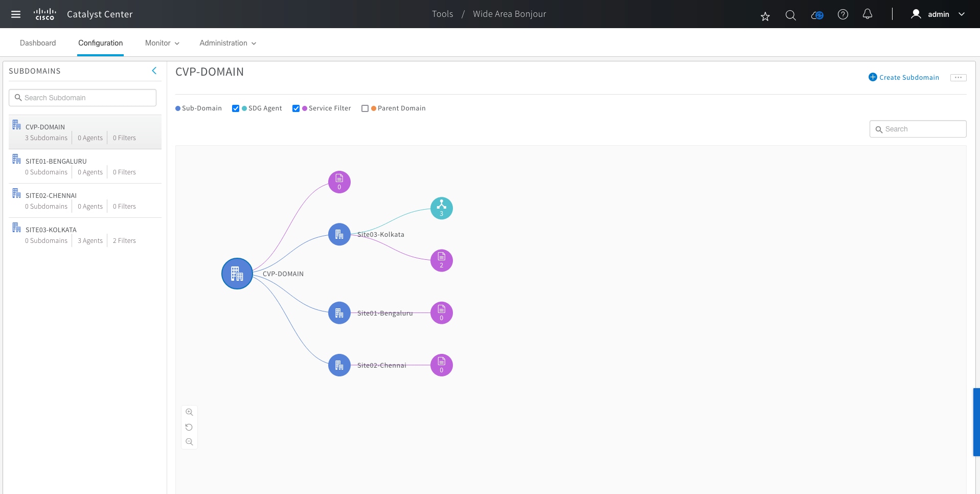Click the zoom in icon on topology

[x=189, y=412]
